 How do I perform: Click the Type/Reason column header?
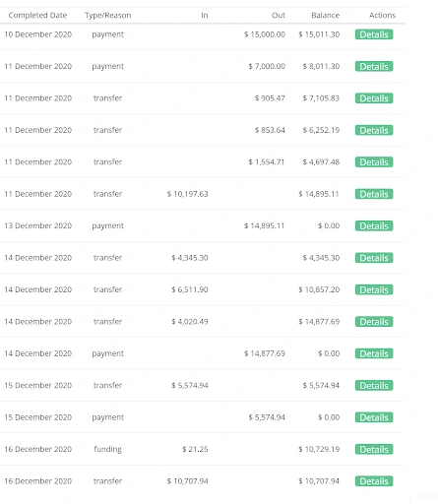click(108, 15)
